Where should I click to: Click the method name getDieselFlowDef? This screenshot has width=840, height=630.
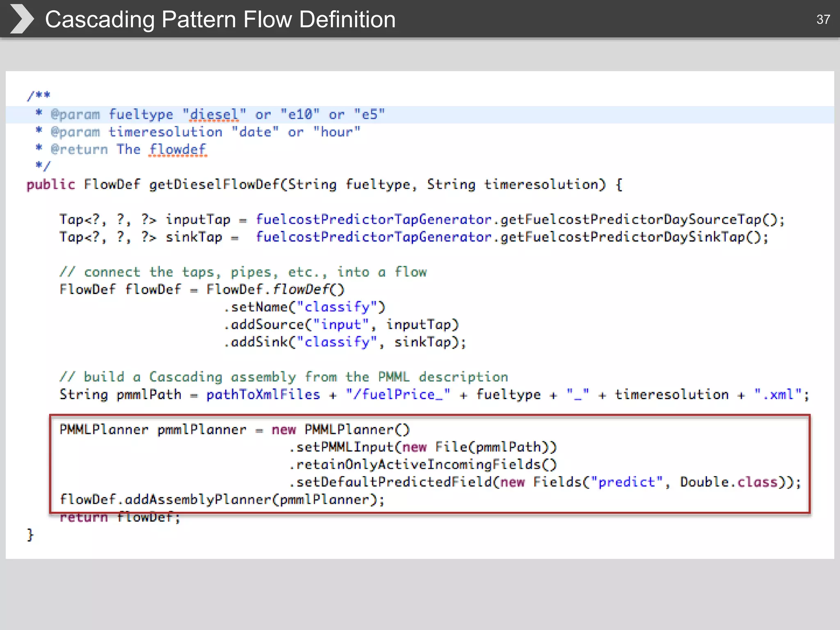click(x=214, y=185)
